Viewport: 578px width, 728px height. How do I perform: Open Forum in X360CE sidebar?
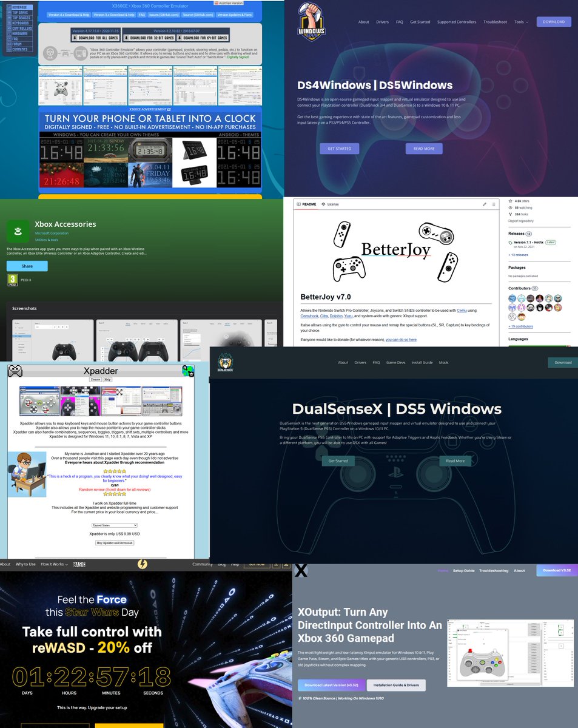18,44
